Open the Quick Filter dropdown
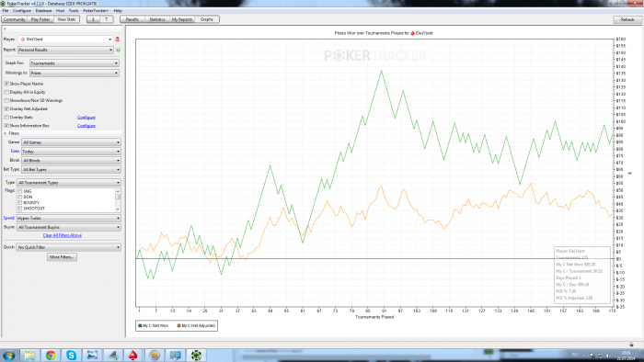The image size is (644, 362). (69, 247)
